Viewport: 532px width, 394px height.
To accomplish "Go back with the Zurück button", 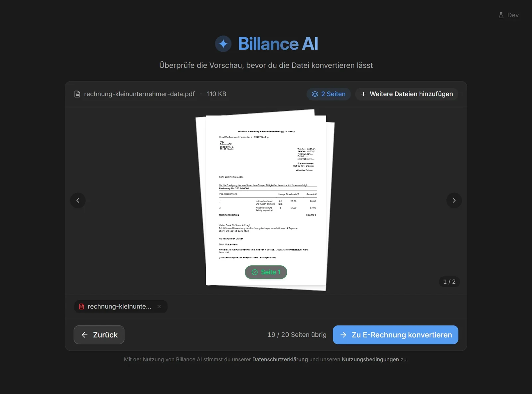I will (99, 335).
